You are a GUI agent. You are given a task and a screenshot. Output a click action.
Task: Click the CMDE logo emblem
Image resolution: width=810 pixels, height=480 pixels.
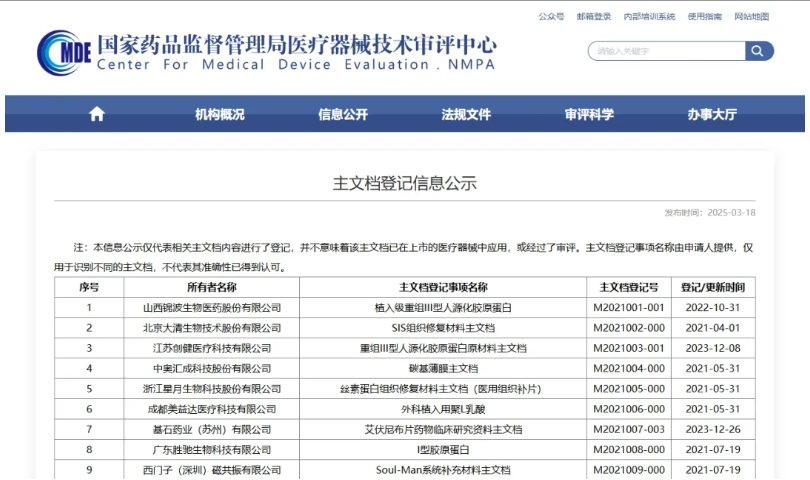tap(63, 52)
